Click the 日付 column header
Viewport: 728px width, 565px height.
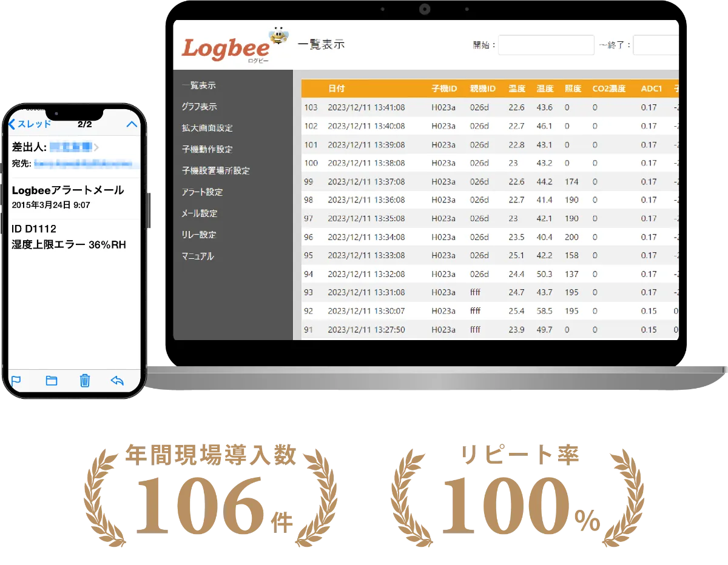tap(337, 89)
